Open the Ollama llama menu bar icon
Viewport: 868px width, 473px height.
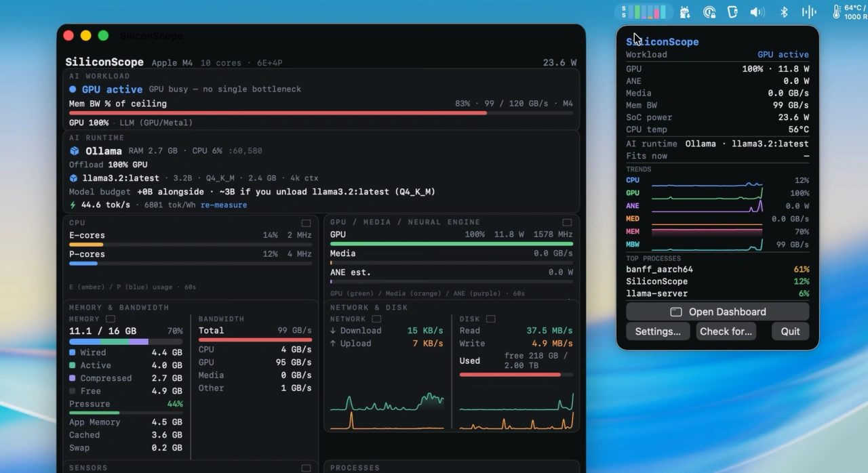tap(685, 12)
